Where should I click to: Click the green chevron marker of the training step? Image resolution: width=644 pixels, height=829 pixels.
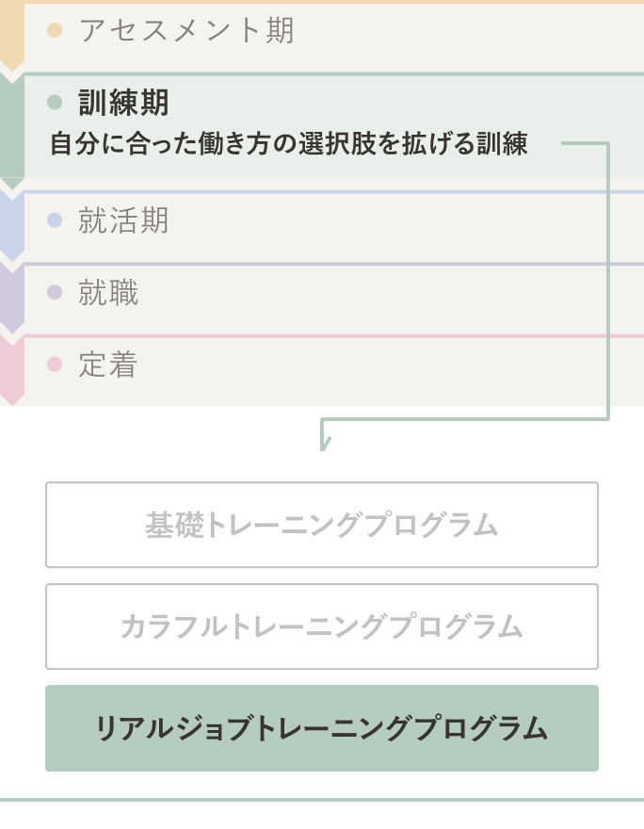click(x=12, y=131)
